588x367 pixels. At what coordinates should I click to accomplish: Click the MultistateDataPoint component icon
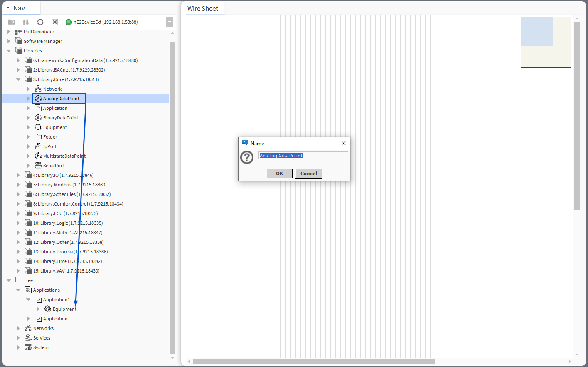point(38,156)
